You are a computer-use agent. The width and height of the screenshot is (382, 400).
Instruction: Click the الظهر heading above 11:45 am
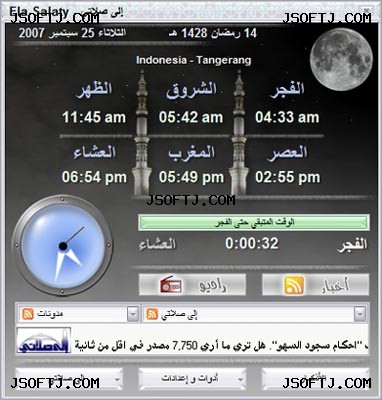[x=94, y=90]
